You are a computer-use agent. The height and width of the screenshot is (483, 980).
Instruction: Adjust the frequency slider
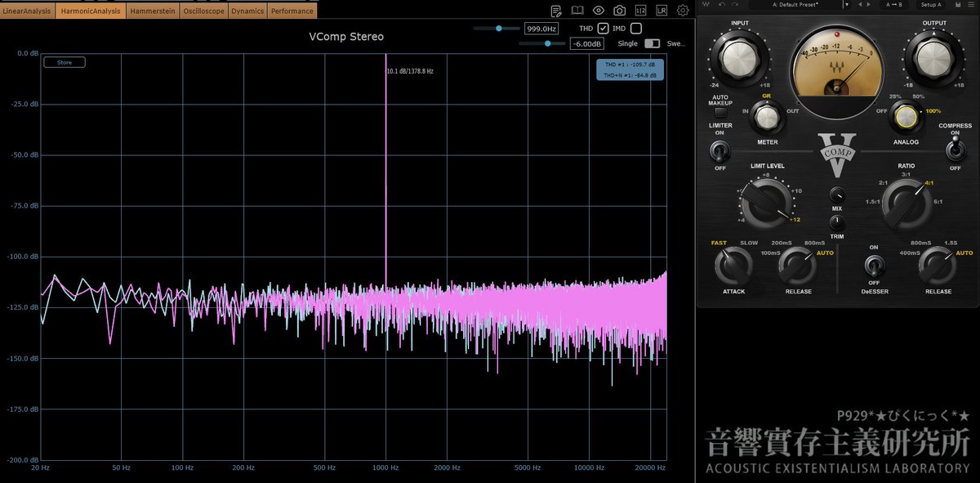click(x=497, y=29)
